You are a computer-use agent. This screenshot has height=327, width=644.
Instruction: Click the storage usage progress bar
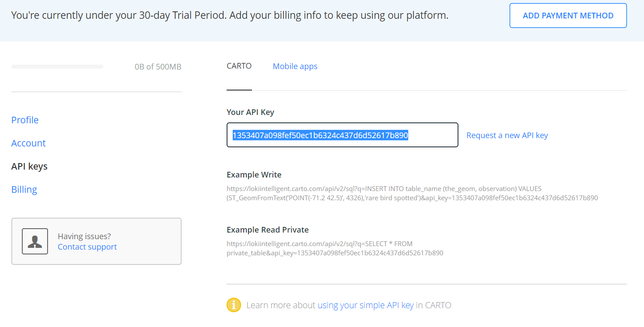57,67
